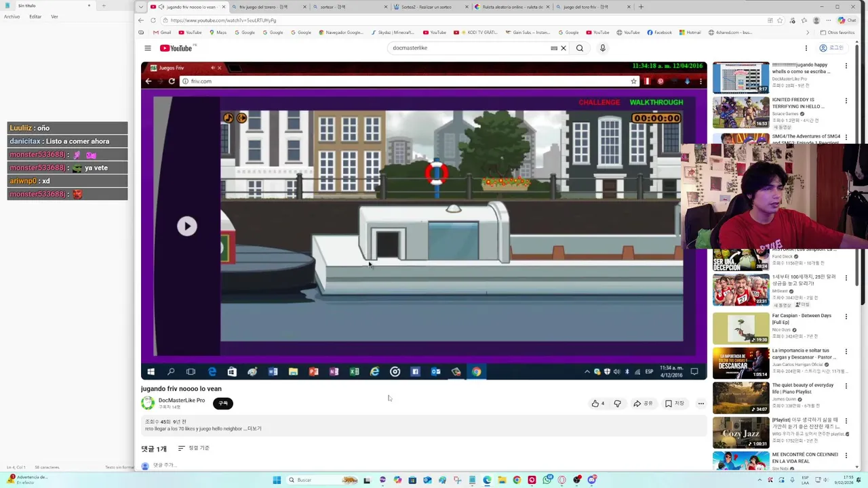
Task: Run the YouTube search magnifier button
Action: [x=580, y=48]
